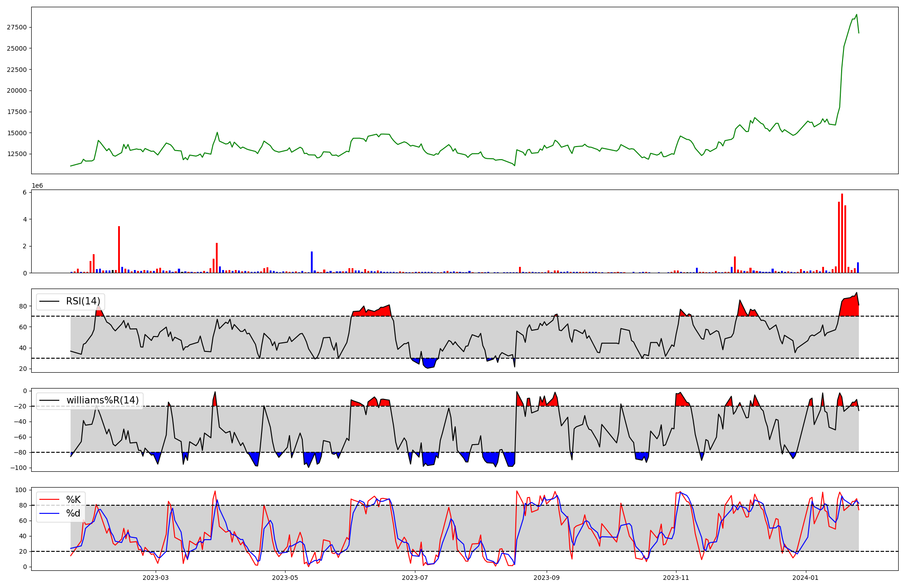Click the black RSI legend line sample
The image size is (905, 588).
(x=49, y=302)
